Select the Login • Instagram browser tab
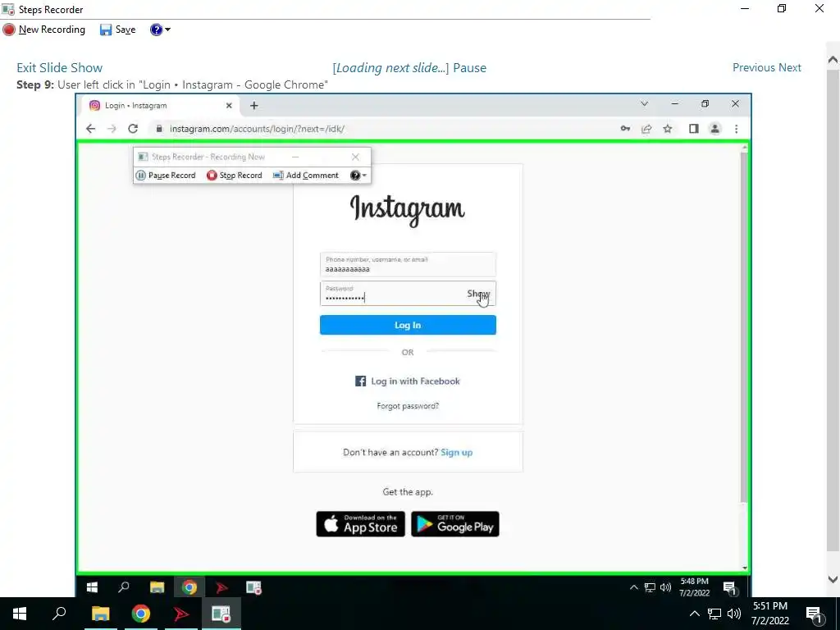This screenshot has width=840, height=630. pos(158,106)
